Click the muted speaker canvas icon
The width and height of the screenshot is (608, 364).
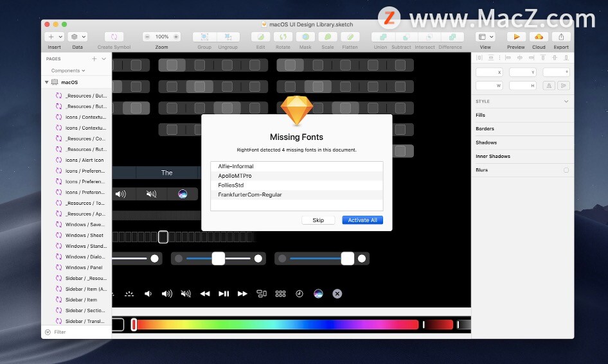[x=186, y=294]
